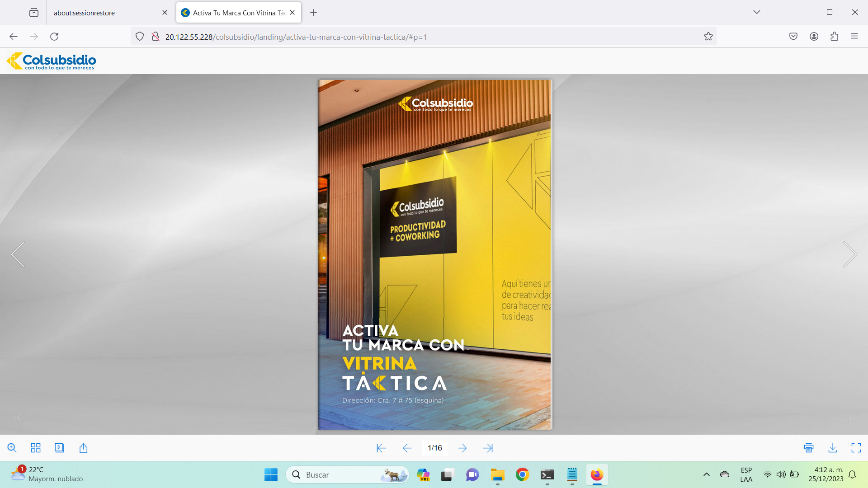Click the zoom in magnifier icon
Viewport: 868px width, 488px height.
pos(12,448)
